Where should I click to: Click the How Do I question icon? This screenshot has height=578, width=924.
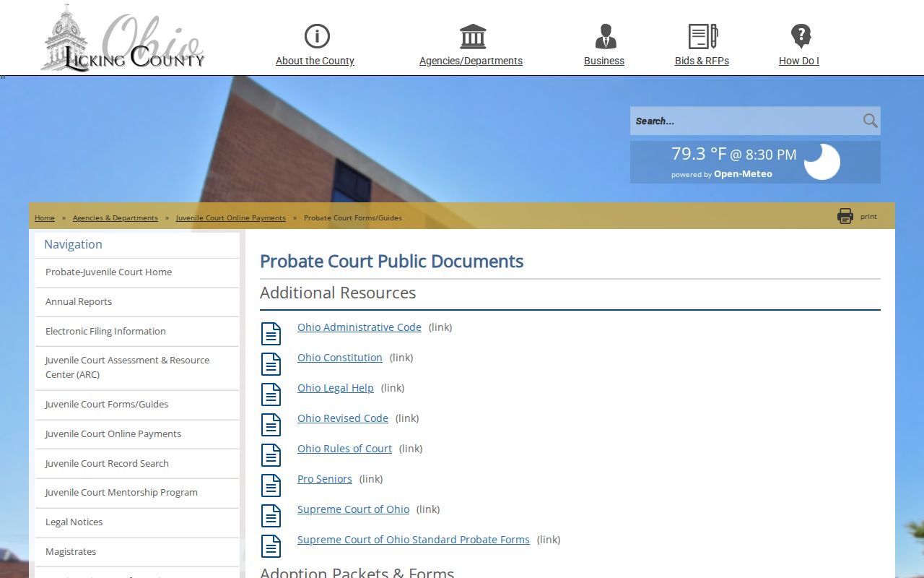[801, 36]
